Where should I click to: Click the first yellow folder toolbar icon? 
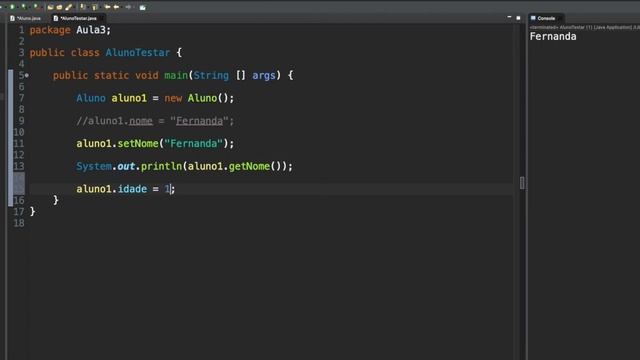pos(51,7)
